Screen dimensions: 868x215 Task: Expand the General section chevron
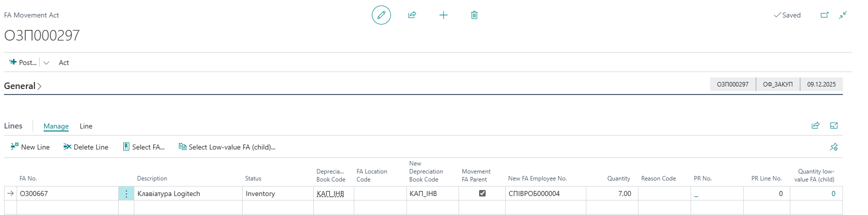pyautogui.click(x=40, y=86)
